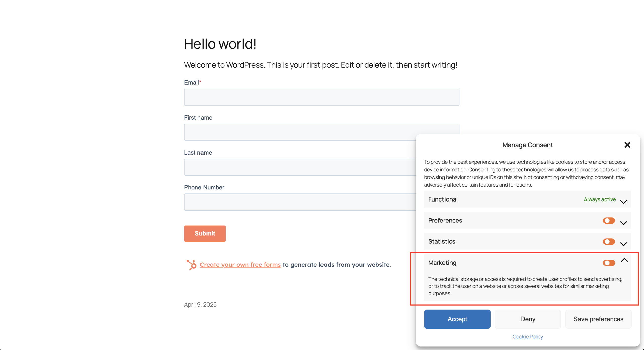Focus the Email input field

tap(321, 97)
